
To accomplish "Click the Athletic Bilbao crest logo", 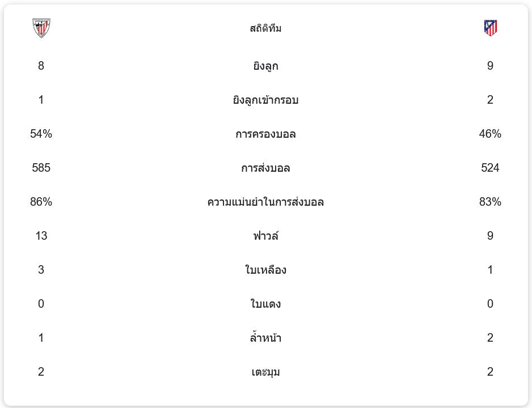I will [41, 28].
